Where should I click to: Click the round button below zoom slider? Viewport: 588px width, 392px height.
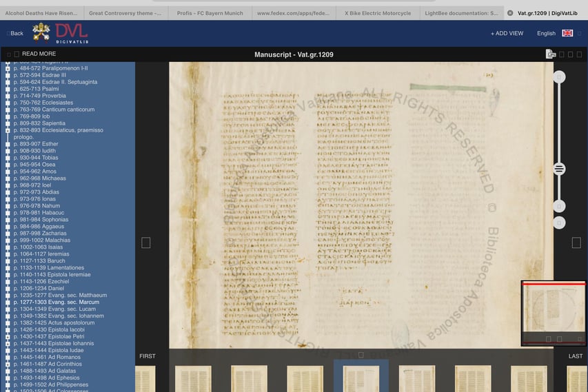tap(559, 206)
